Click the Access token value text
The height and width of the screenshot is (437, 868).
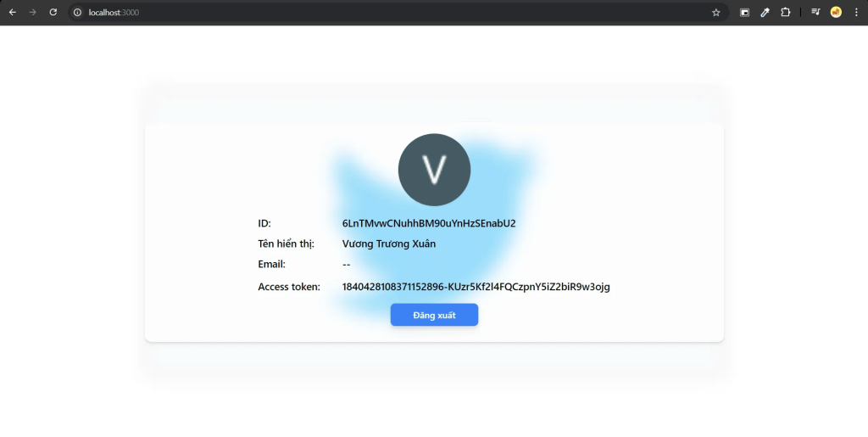[476, 287]
